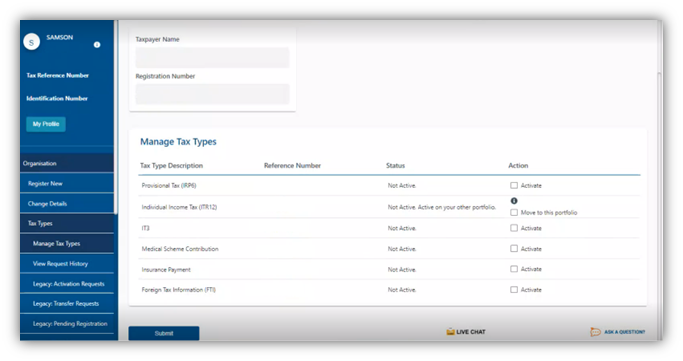The height and width of the screenshot is (361, 683).
Task: Open Legacy: Activation Requests
Action: pos(67,283)
